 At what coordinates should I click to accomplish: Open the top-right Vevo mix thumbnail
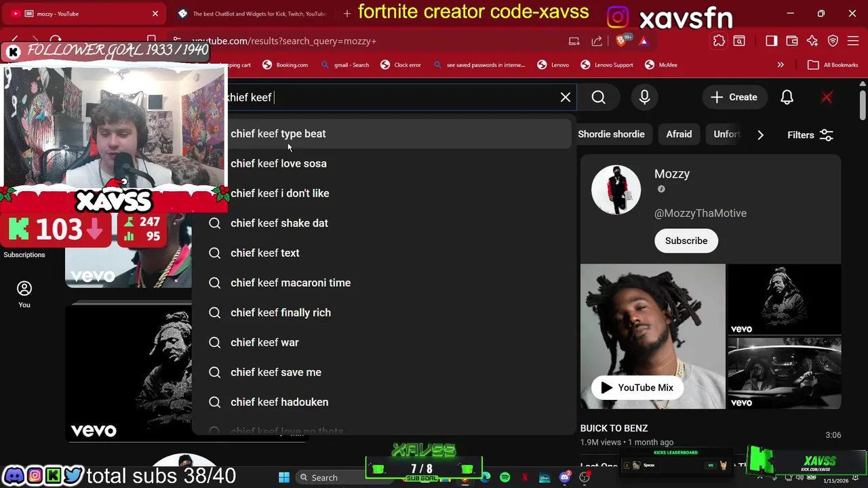pyautogui.click(x=784, y=299)
